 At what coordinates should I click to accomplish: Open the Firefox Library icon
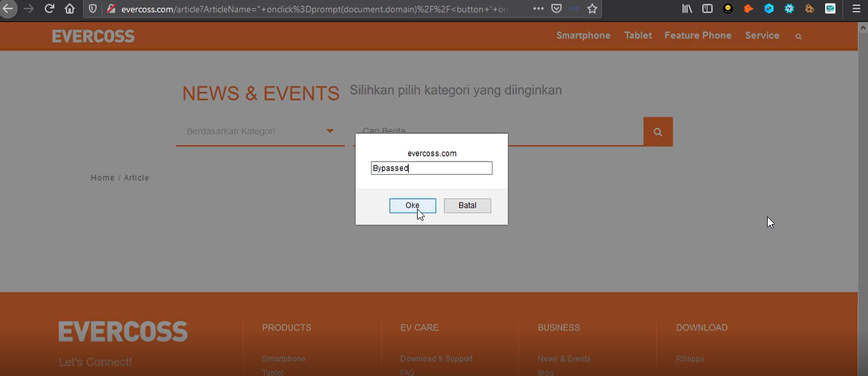pos(687,8)
